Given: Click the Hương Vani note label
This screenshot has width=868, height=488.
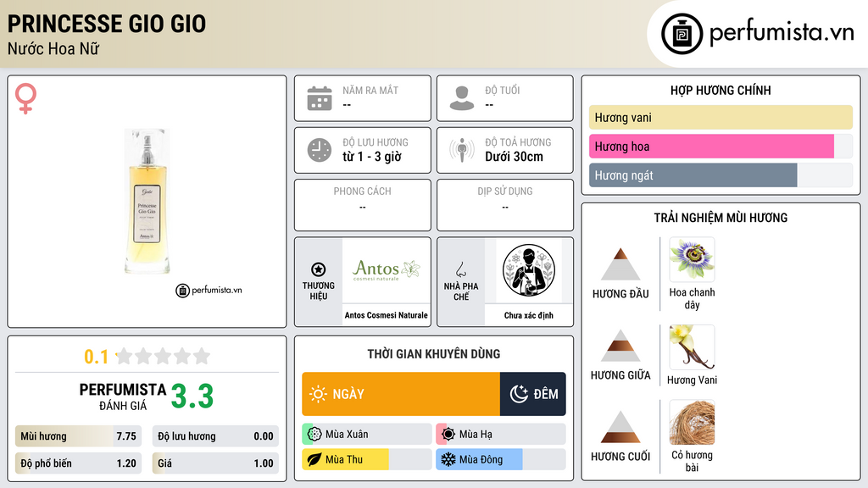Looking at the screenshot, I should click(692, 380).
